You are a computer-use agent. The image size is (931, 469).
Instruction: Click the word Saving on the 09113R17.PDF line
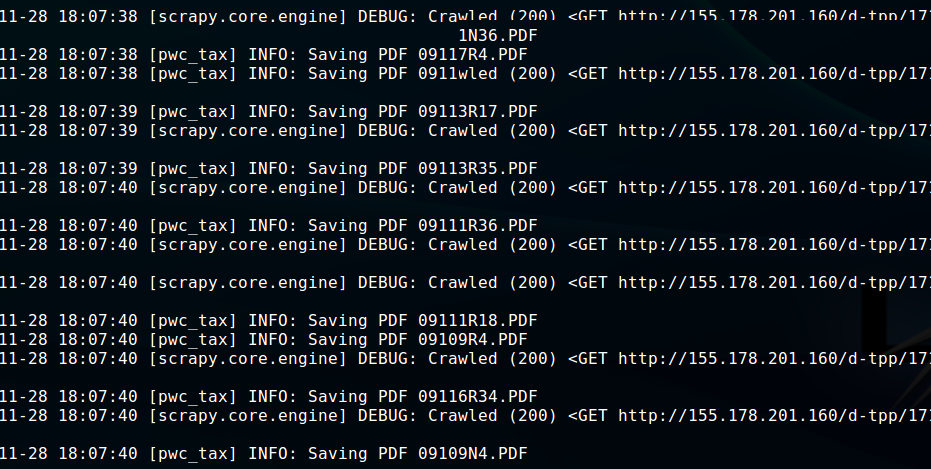click(x=338, y=112)
